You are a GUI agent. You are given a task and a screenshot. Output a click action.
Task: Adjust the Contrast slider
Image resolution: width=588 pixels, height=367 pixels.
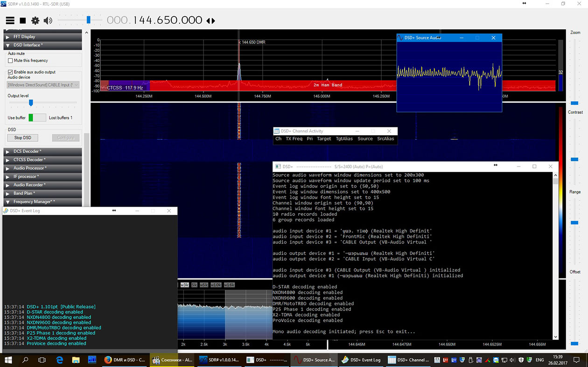574,159
